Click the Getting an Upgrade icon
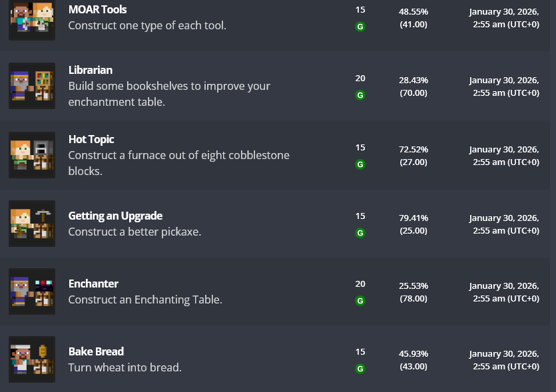 (x=32, y=224)
